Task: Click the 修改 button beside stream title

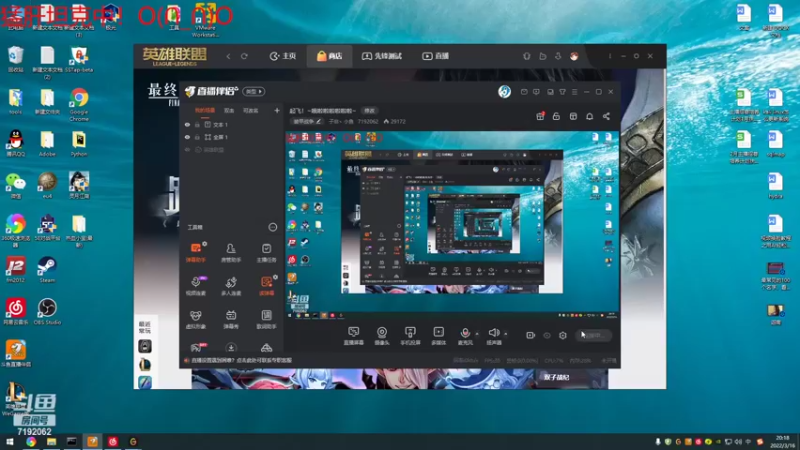Action: 369,111
